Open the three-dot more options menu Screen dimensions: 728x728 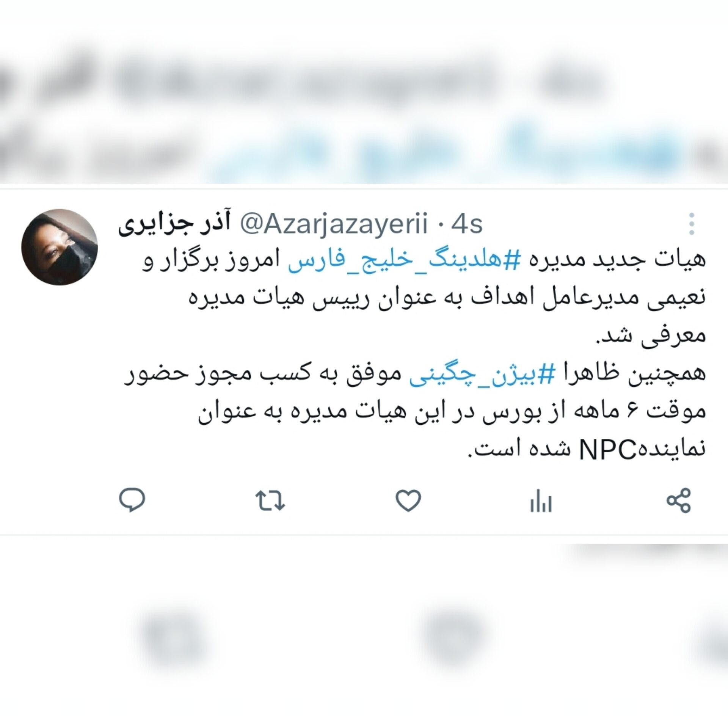692,224
